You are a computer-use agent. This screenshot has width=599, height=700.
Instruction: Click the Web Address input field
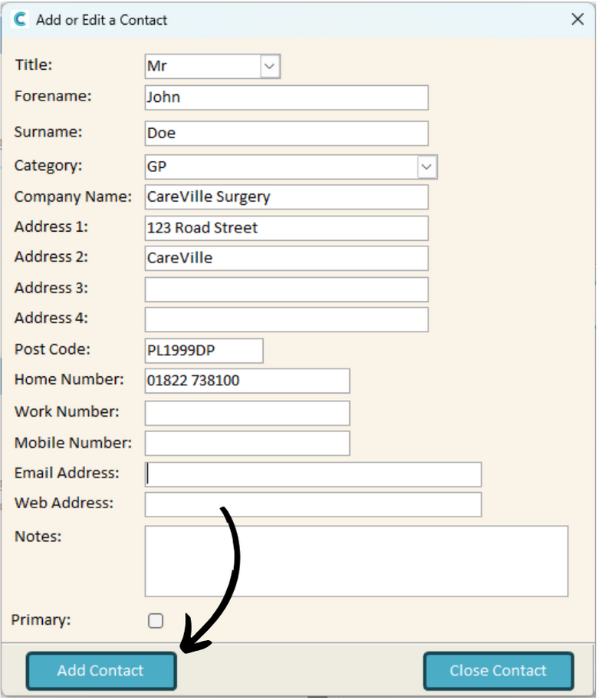(313, 504)
